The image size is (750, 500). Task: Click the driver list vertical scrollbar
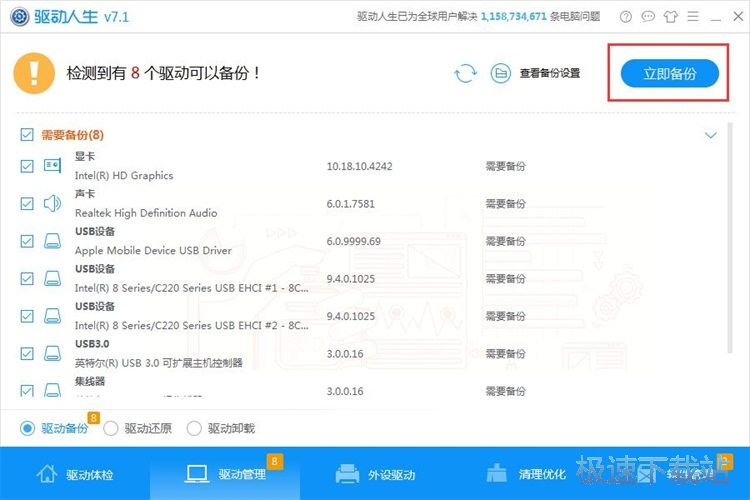[x=730, y=238]
